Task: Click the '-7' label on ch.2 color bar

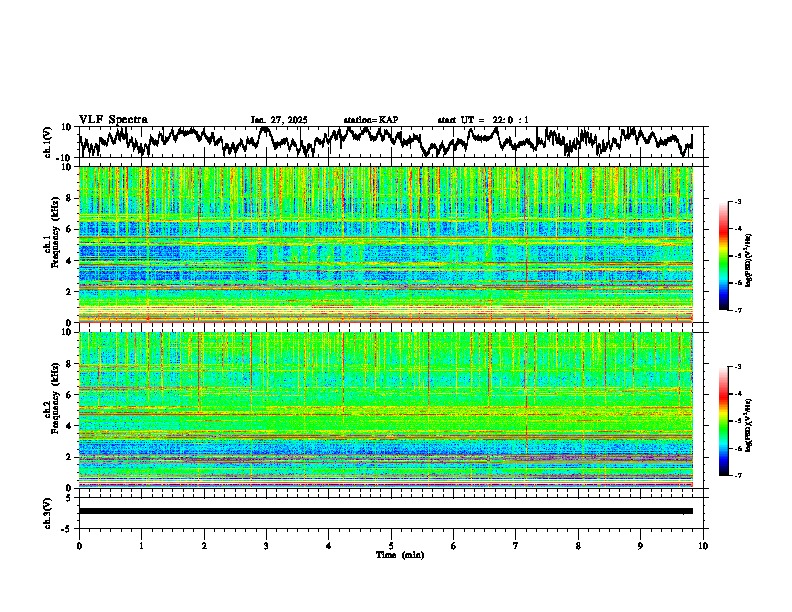Action: (x=737, y=475)
